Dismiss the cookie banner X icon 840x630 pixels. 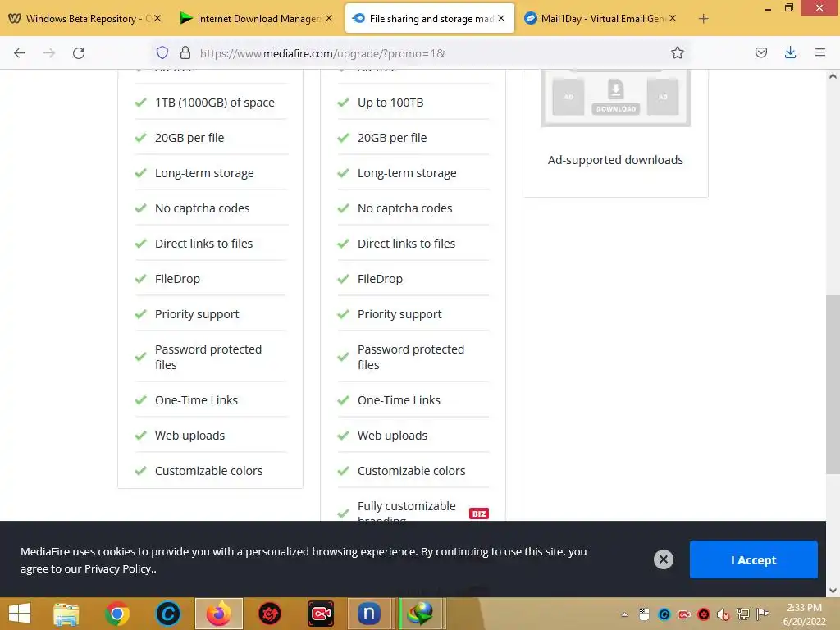(x=663, y=559)
